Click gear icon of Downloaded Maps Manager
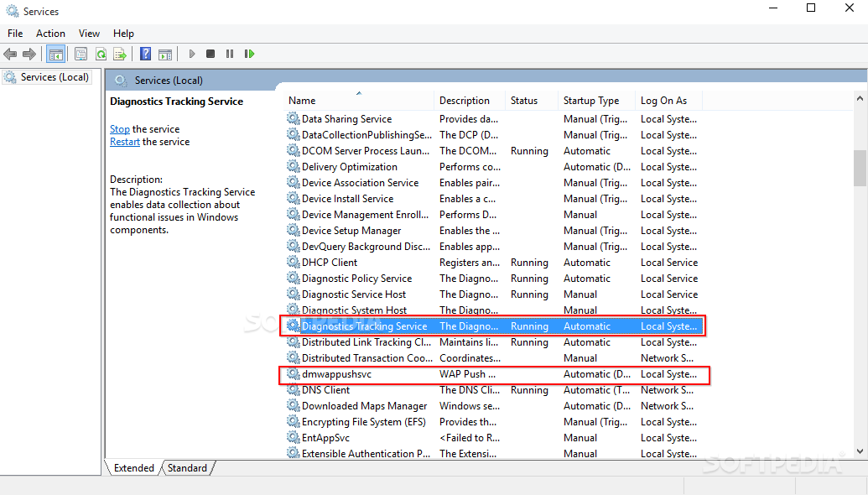This screenshot has width=868, height=495. coord(293,405)
